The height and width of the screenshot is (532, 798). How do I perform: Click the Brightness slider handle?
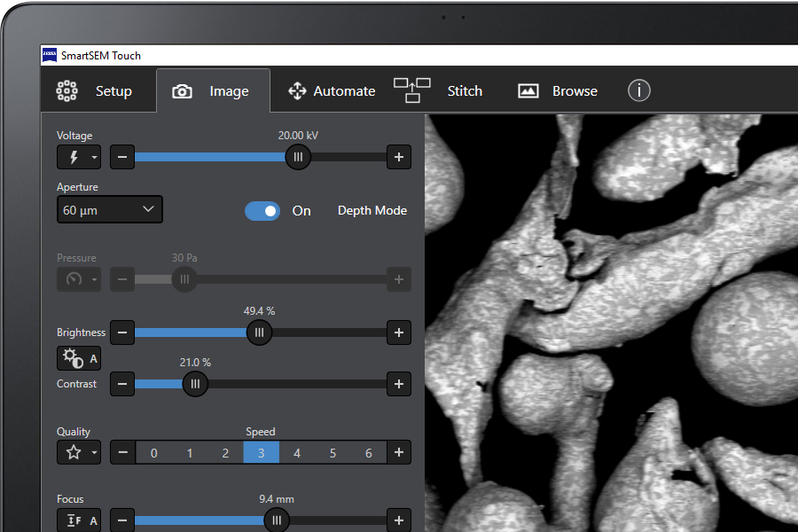[x=259, y=332]
